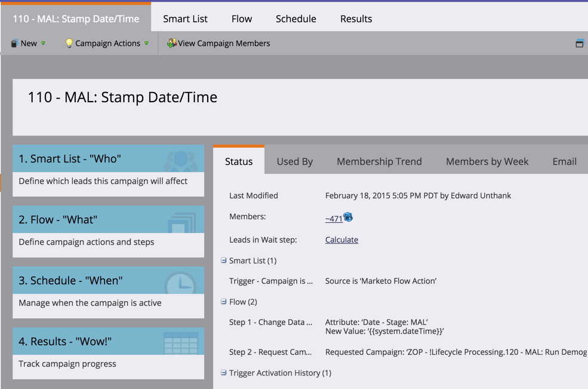This screenshot has height=389, width=588.
Task: Switch to the Schedule tab
Action: coord(296,19)
